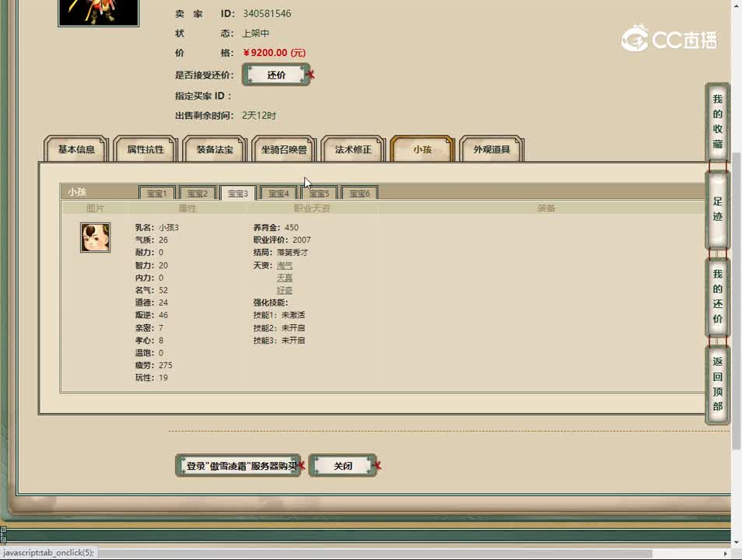Click the scroll right arrow at bottom
Viewport: 742px width, 560px height.
pyautogui.click(x=726, y=553)
